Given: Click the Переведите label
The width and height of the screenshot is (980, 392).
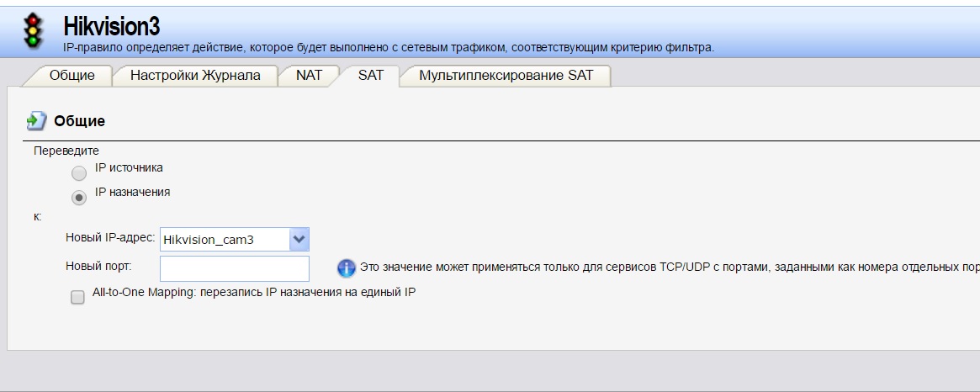Looking at the screenshot, I should [66, 151].
